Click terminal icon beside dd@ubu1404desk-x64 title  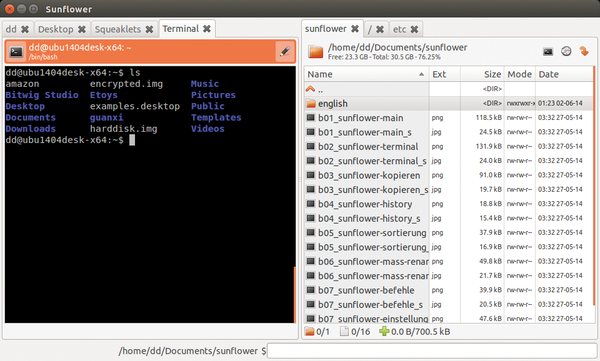[16, 52]
